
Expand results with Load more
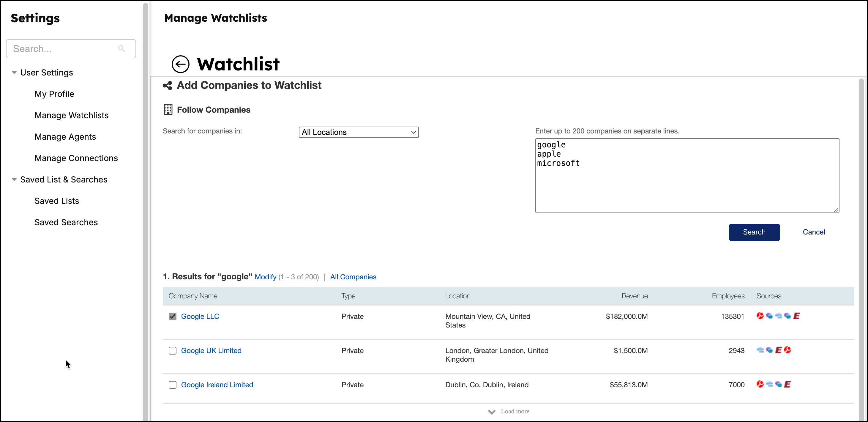pyautogui.click(x=509, y=411)
